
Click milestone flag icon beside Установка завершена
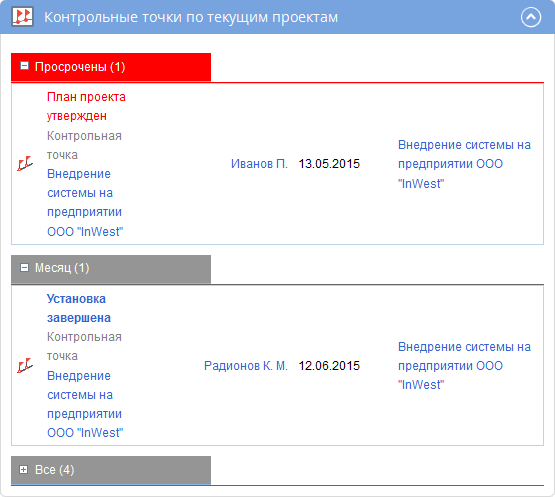[25, 365]
